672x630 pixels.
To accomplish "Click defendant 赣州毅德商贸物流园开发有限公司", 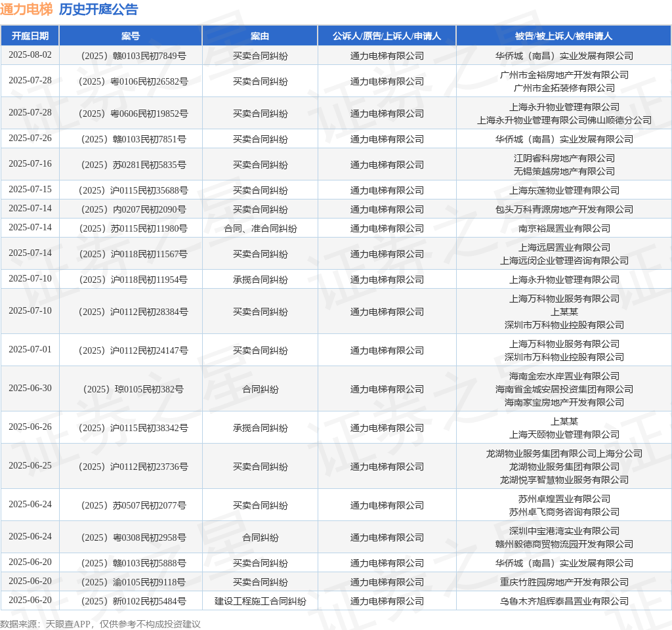I will (x=564, y=544).
